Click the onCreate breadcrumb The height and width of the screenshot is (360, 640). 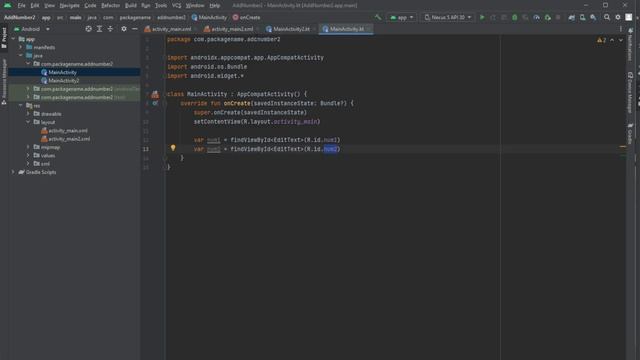point(247,18)
